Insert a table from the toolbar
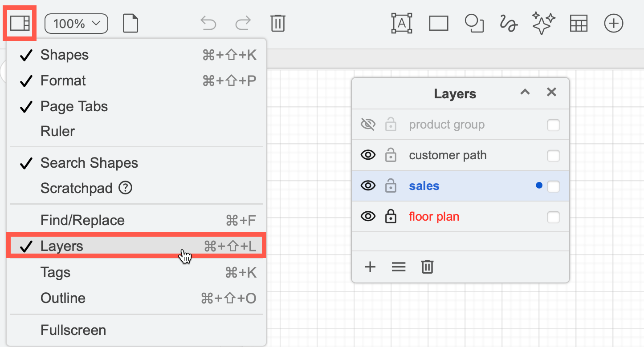 point(579,23)
